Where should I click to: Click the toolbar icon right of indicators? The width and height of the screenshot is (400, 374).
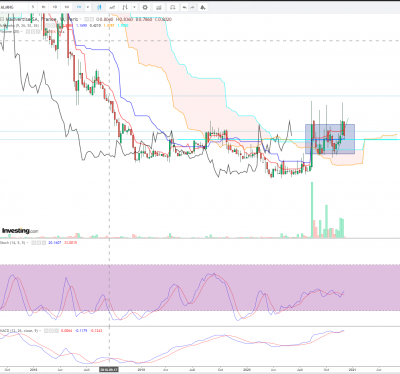click(172, 7)
